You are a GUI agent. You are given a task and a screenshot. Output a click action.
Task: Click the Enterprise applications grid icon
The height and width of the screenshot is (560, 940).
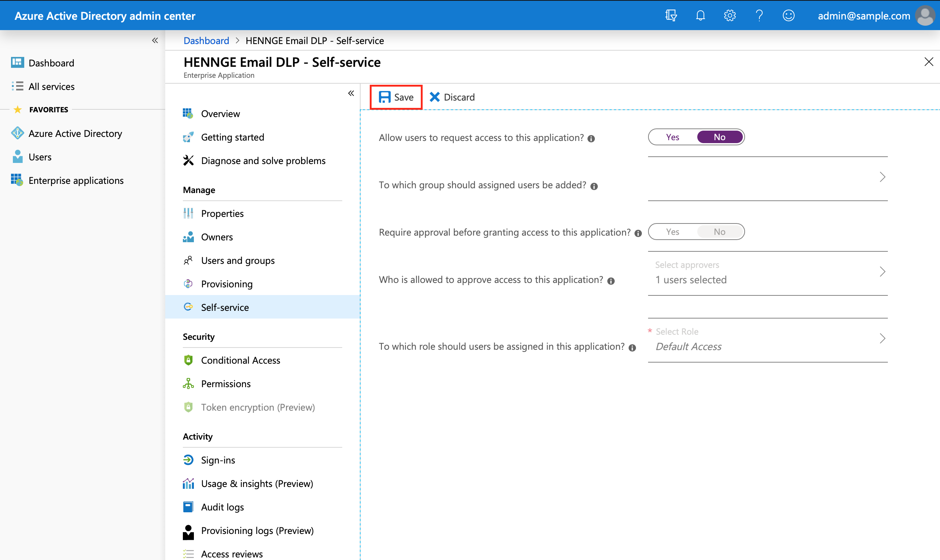pyautogui.click(x=17, y=180)
